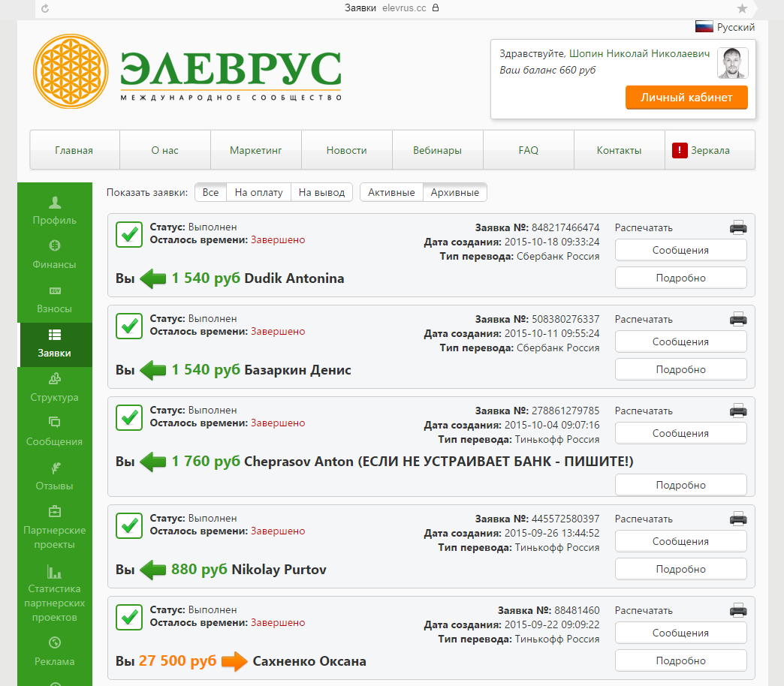The width and height of the screenshot is (784, 686).
Task: Click the browser reload icon
Action: click(45, 8)
